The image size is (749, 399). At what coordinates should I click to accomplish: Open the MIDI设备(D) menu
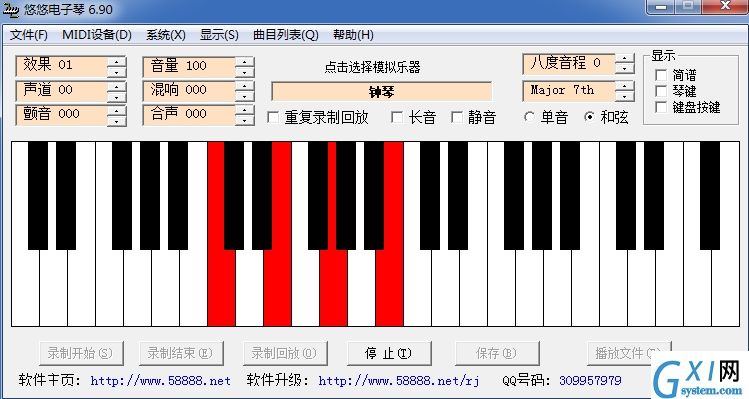[x=96, y=35]
